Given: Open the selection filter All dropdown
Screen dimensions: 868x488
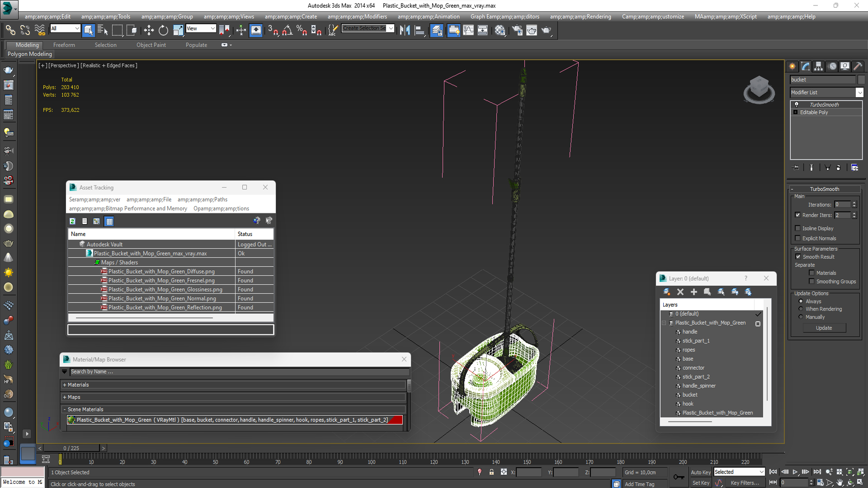Looking at the screenshot, I should [x=65, y=28].
